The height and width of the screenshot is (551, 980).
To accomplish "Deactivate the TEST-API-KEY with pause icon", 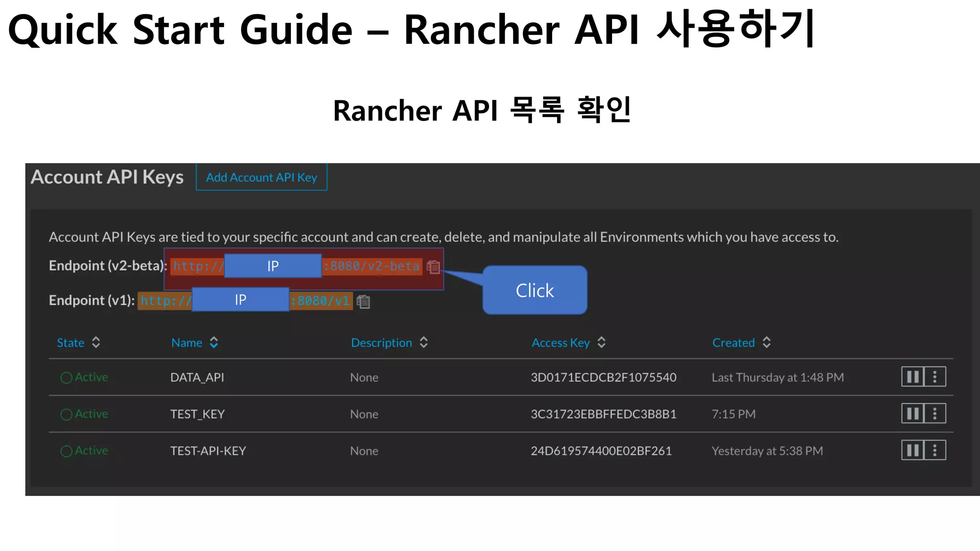I will tap(913, 451).
